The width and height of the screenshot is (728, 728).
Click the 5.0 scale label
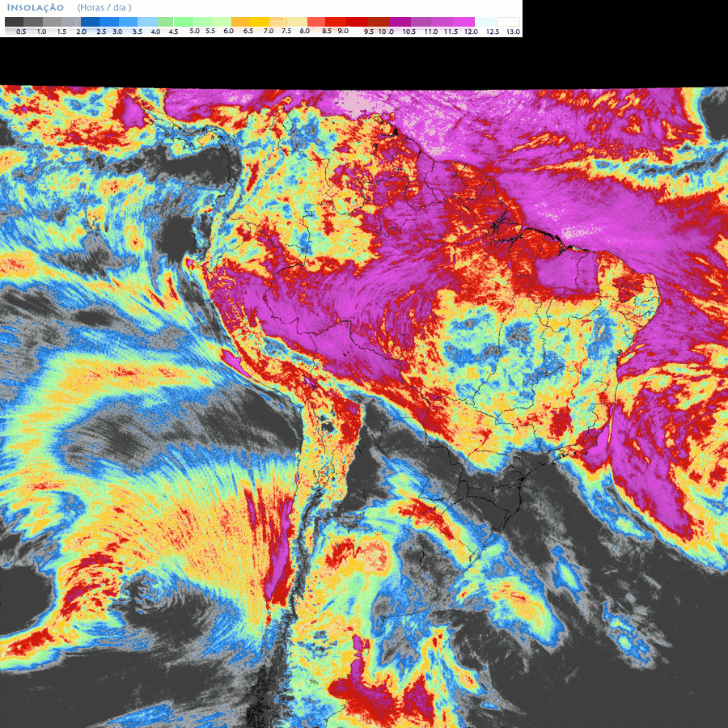(x=194, y=31)
